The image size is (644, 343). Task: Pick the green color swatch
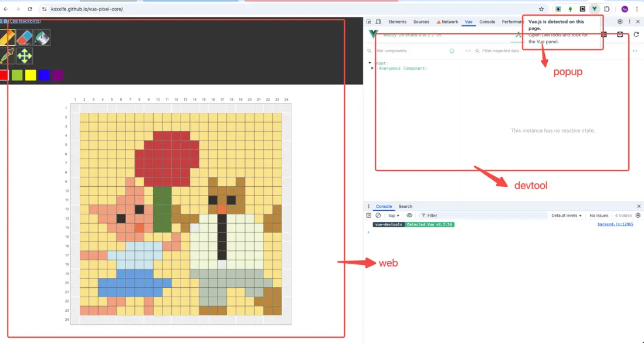coord(17,75)
